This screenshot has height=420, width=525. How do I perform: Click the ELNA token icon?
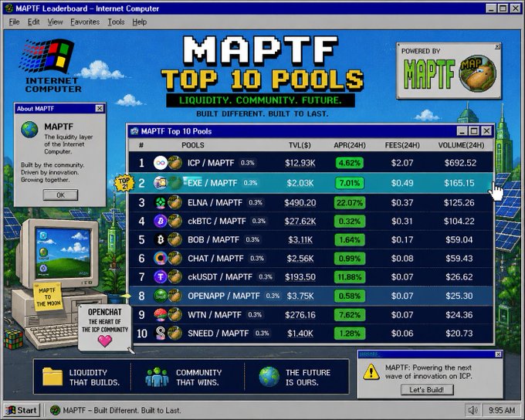point(160,202)
